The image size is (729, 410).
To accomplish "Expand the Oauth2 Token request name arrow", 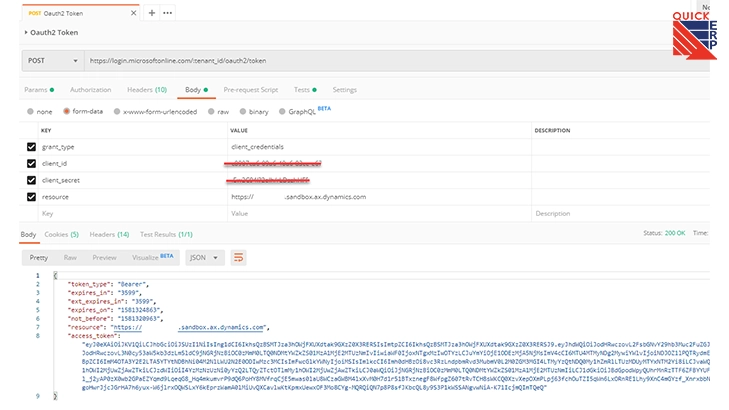I will point(26,33).
